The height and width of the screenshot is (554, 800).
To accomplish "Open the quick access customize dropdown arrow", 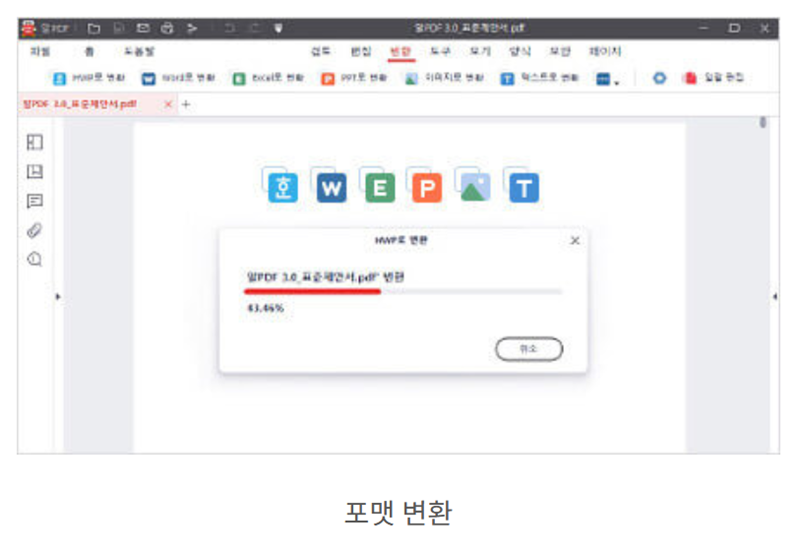I will tap(279, 28).
